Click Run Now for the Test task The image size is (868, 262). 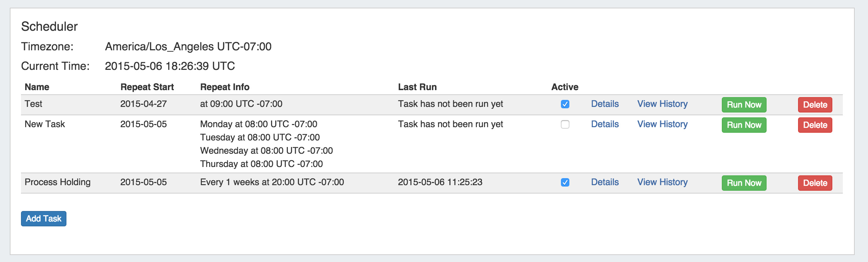tap(744, 105)
